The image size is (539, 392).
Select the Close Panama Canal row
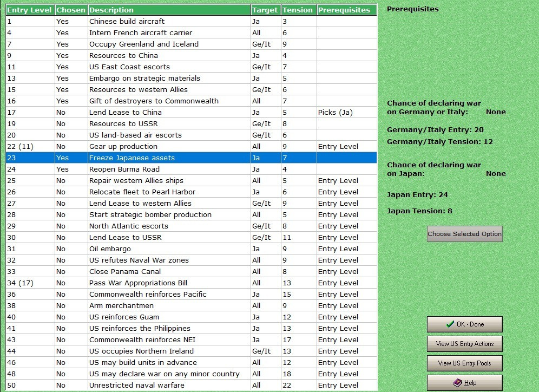[x=191, y=271]
